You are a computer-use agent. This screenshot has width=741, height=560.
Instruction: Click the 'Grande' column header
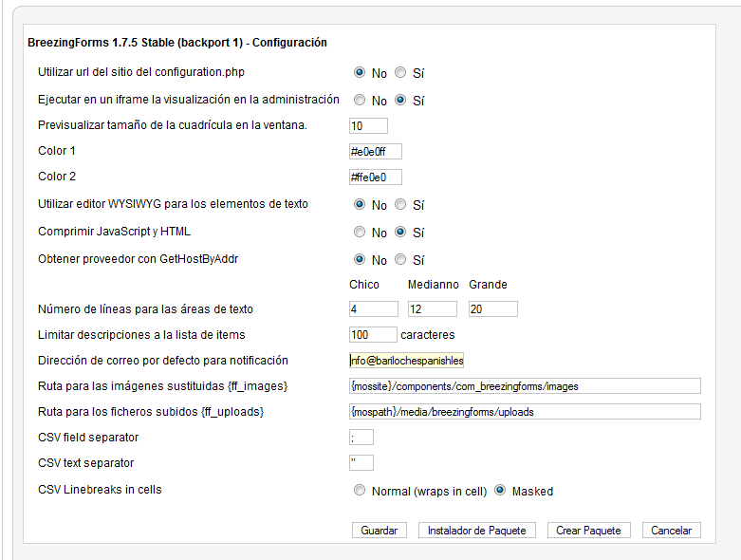(489, 285)
